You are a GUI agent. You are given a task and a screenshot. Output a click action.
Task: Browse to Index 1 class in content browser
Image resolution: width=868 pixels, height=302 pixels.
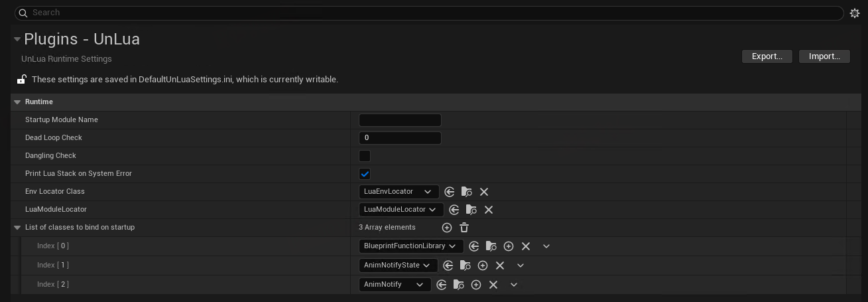[x=465, y=265]
